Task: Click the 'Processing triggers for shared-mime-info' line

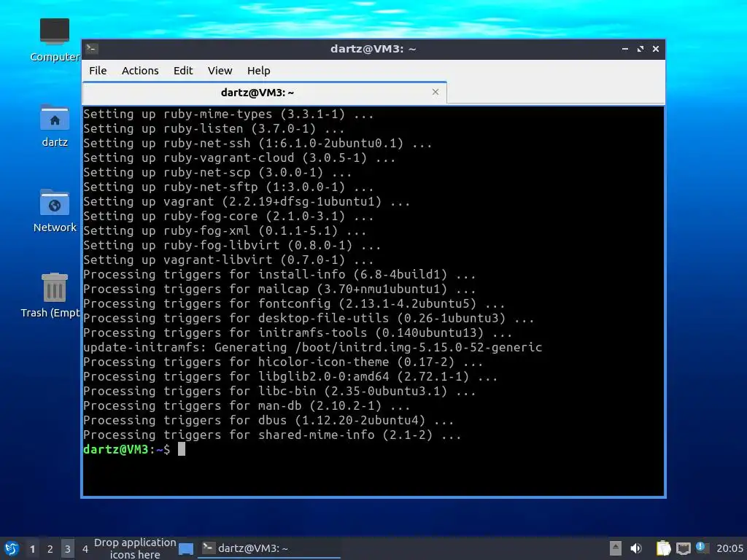Action: [x=272, y=435]
